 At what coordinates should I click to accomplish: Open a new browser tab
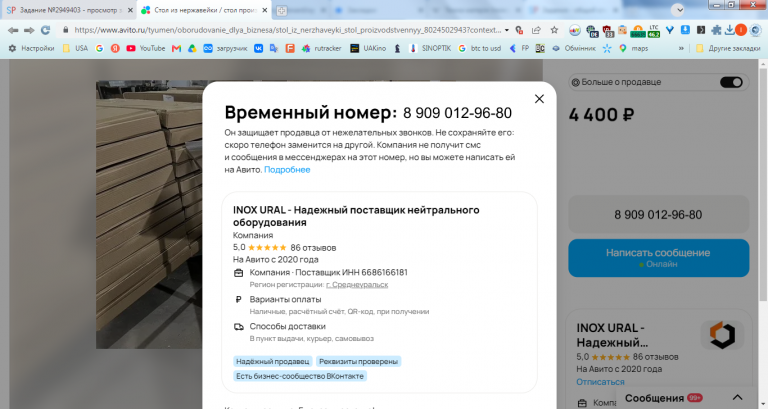click(x=281, y=10)
